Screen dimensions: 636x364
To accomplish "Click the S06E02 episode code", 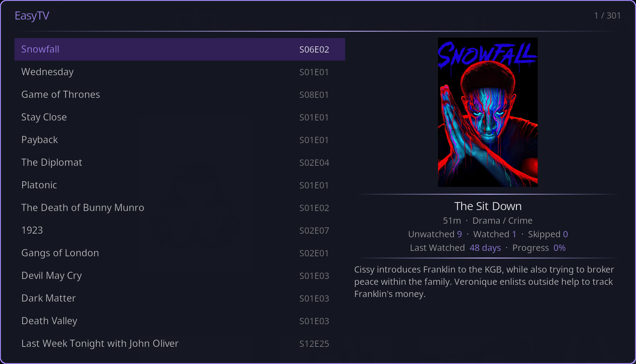I will [314, 50].
